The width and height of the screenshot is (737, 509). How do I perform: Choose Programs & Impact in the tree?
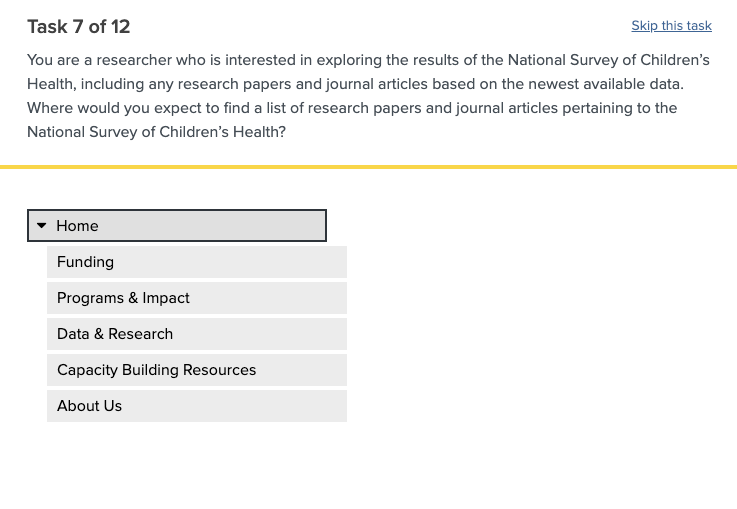point(196,298)
